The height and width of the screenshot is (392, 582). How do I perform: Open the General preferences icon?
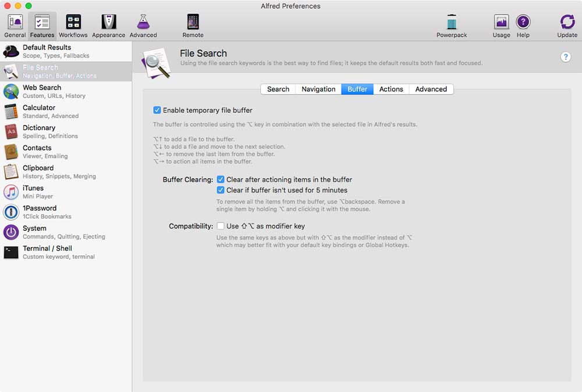click(15, 23)
